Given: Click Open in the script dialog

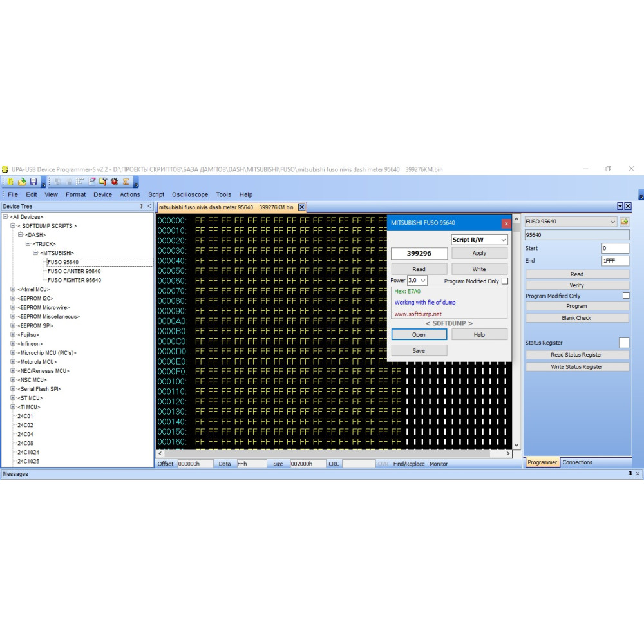Looking at the screenshot, I should [x=419, y=334].
